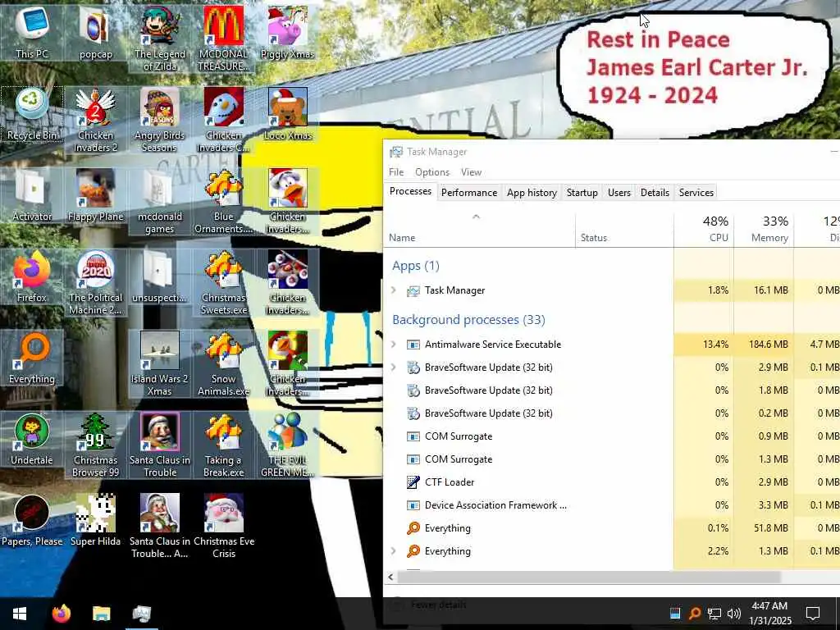Select The Legend of Zilda shortcut

click(x=160, y=38)
